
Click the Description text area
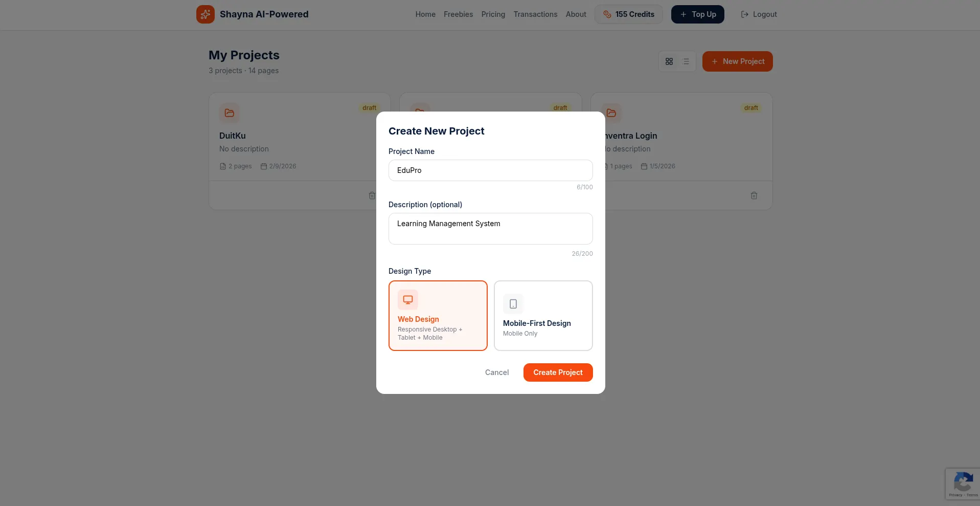(490, 229)
